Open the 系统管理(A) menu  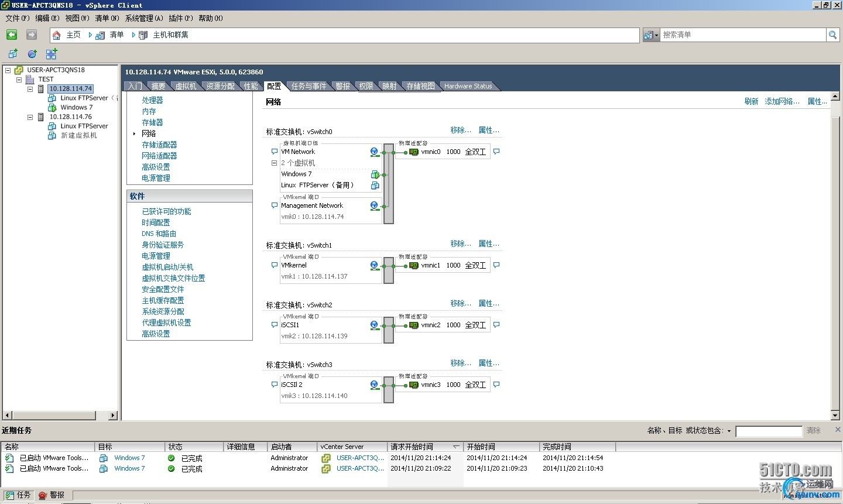[x=144, y=18]
